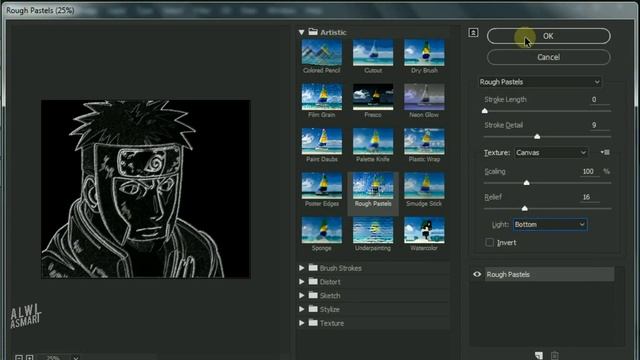Expand the Texture folder
640x360 pixels.
point(301,323)
